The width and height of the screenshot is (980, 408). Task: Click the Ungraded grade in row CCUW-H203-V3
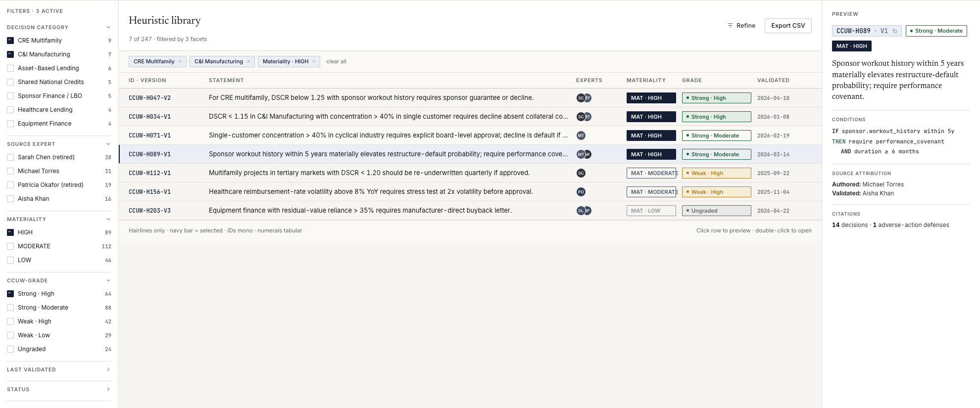pyautogui.click(x=717, y=211)
